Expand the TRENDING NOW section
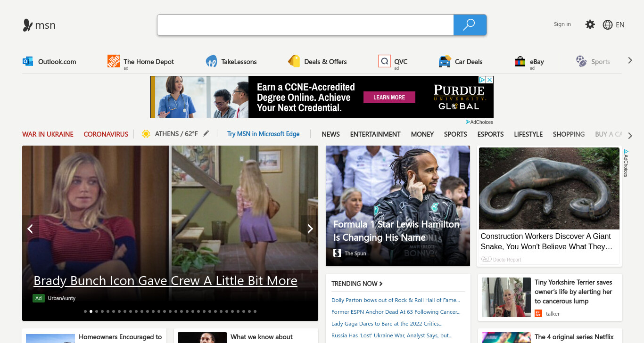 (357, 284)
